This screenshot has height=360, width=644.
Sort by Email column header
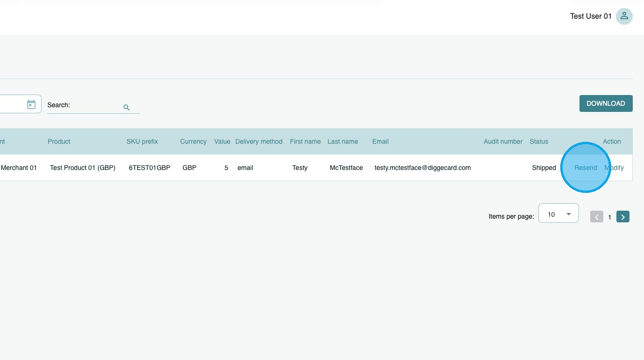point(380,141)
